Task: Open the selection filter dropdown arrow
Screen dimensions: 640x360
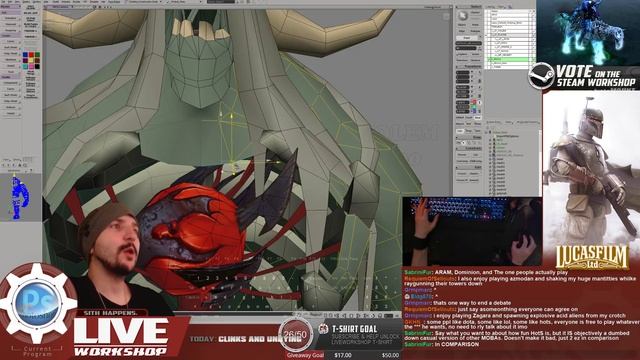Action: click(481, 36)
